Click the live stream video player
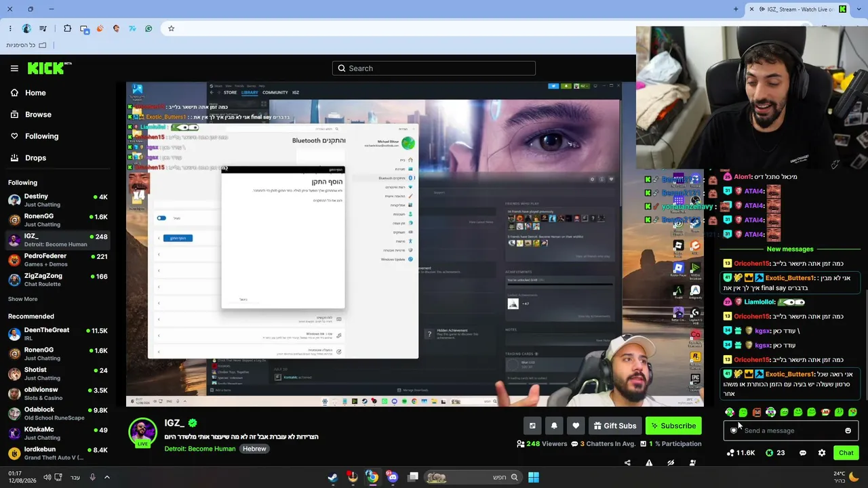The height and width of the screenshot is (488, 868). [x=415, y=244]
